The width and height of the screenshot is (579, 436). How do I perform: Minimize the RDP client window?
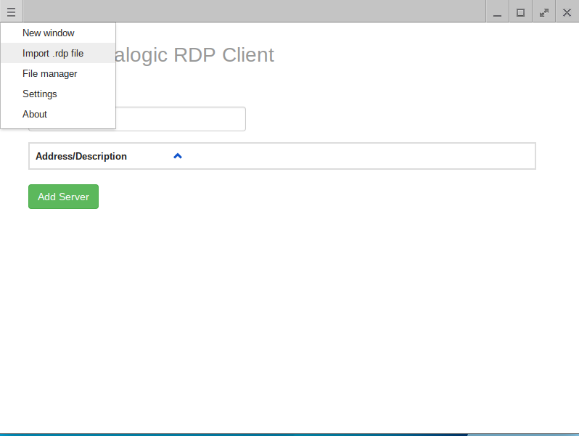[x=497, y=13]
